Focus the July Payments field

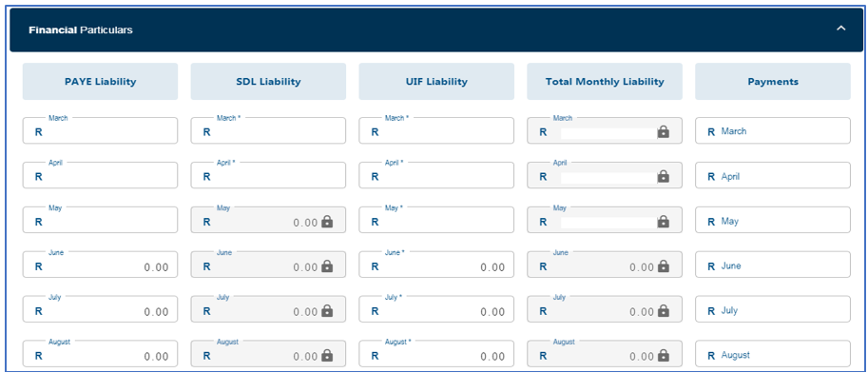(x=773, y=309)
